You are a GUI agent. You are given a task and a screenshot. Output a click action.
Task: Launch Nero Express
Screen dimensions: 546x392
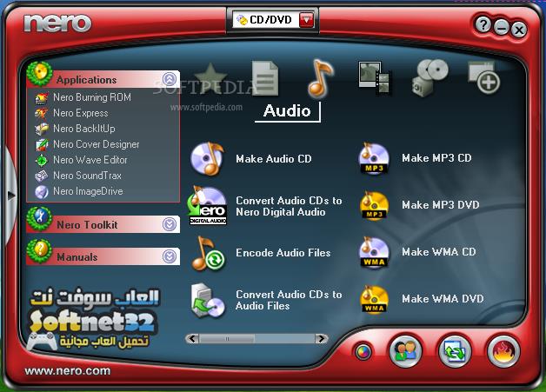tap(81, 113)
